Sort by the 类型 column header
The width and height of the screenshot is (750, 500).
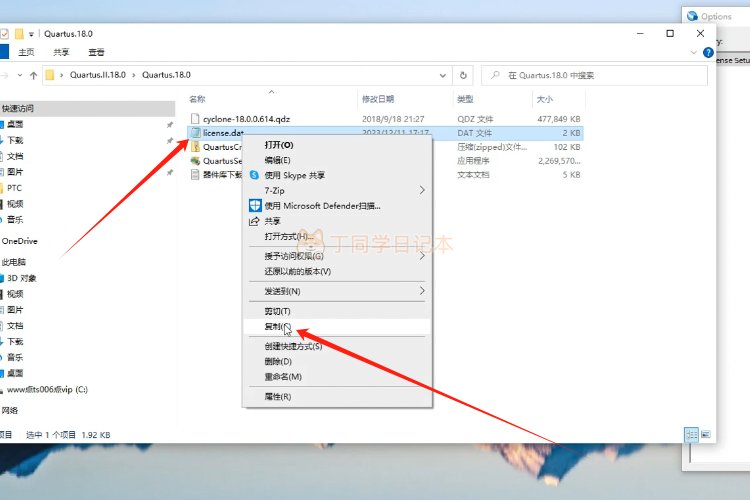[x=465, y=99]
